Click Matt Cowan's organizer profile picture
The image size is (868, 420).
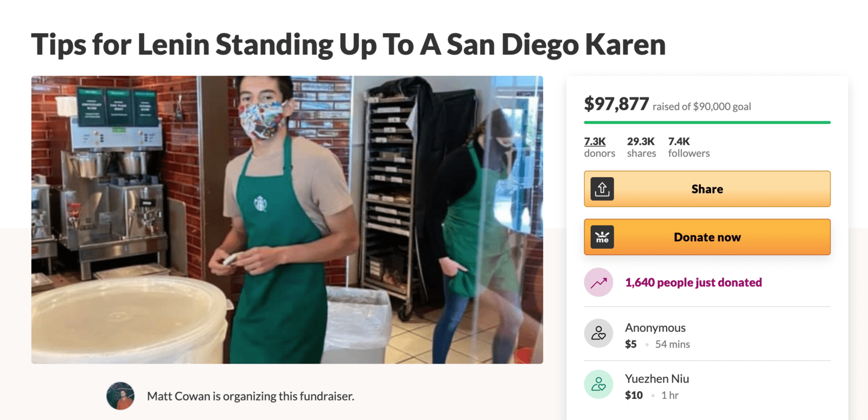(120, 396)
